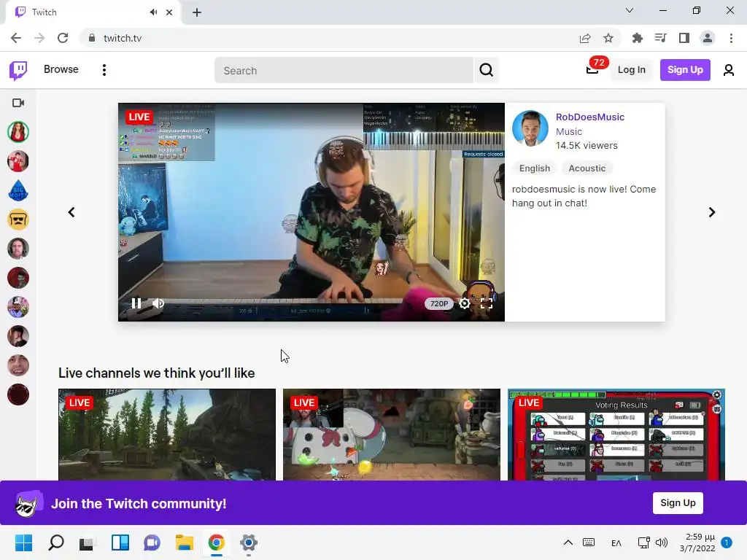Open sidebar channel with yellow mustache avatar

[18, 219]
